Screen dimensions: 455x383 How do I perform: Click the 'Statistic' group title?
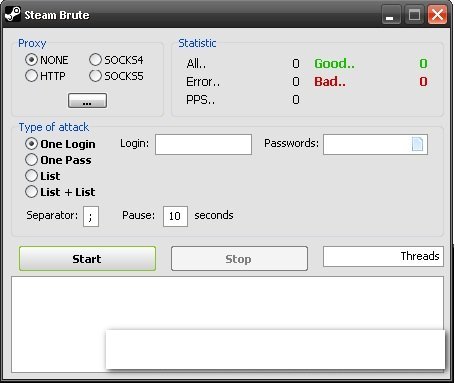pyautogui.click(x=197, y=43)
